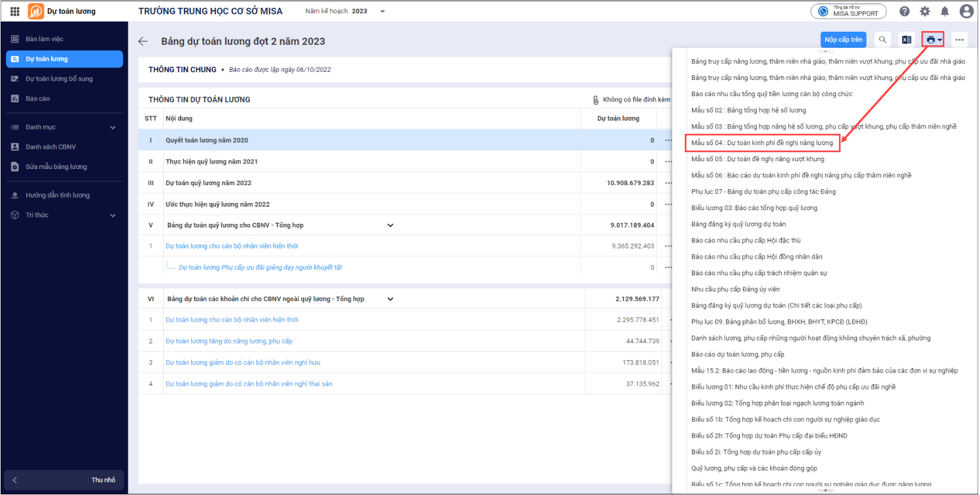
Task: Select Báo cáo nhu cầu phụ cấp trách nhiệm quân sự
Action: [759, 273]
